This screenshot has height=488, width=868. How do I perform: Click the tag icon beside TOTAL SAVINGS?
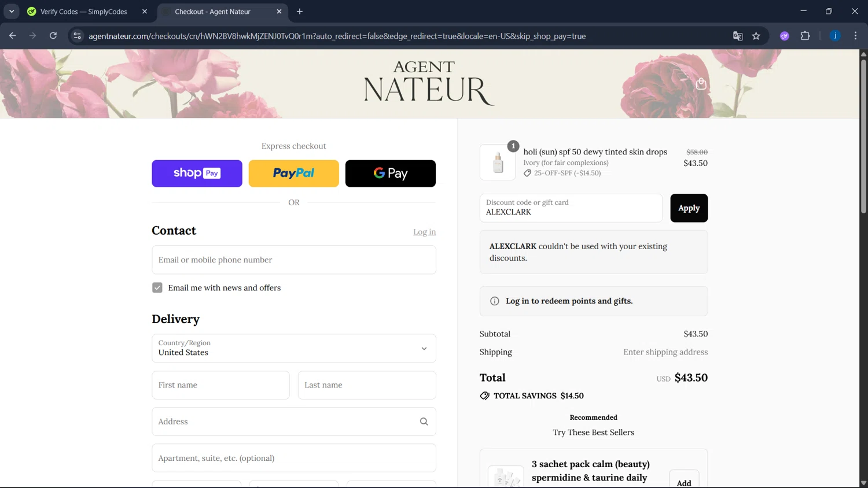click(485, 396)
